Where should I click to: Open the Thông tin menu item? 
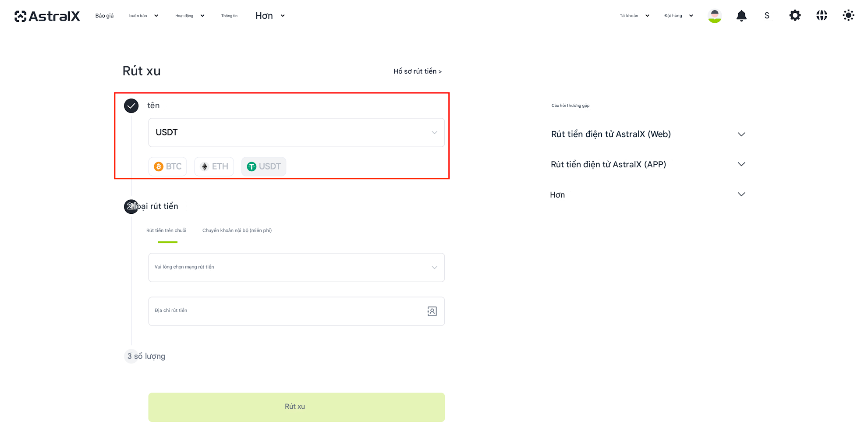click(x=229, y=16)
